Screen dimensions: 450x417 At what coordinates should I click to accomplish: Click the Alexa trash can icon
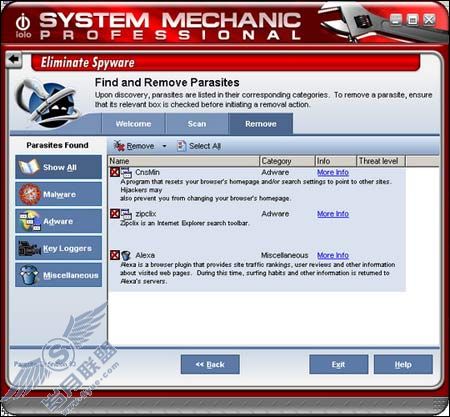click(126, 255)
